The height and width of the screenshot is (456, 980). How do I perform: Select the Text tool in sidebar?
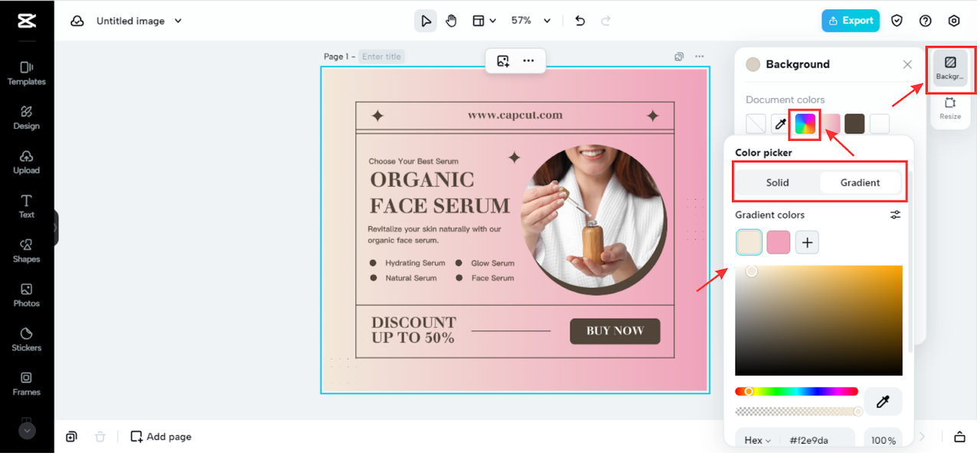[27, 207]
